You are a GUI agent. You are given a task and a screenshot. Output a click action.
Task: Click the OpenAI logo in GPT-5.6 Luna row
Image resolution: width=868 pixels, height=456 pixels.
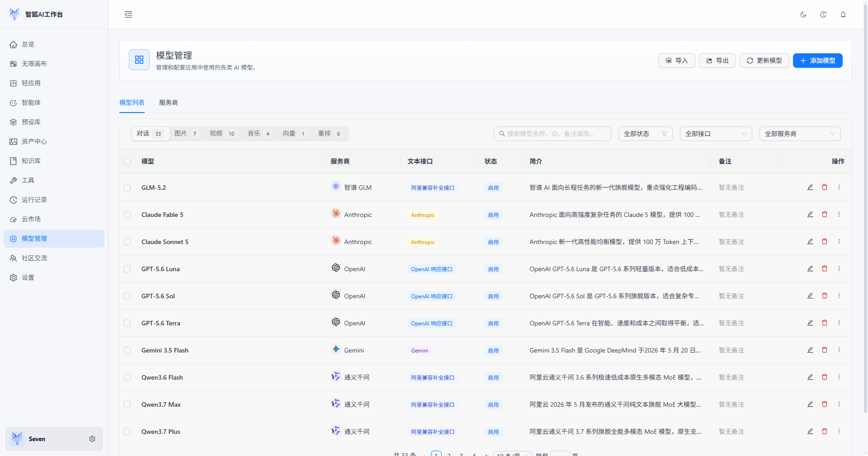click(336, 268)
